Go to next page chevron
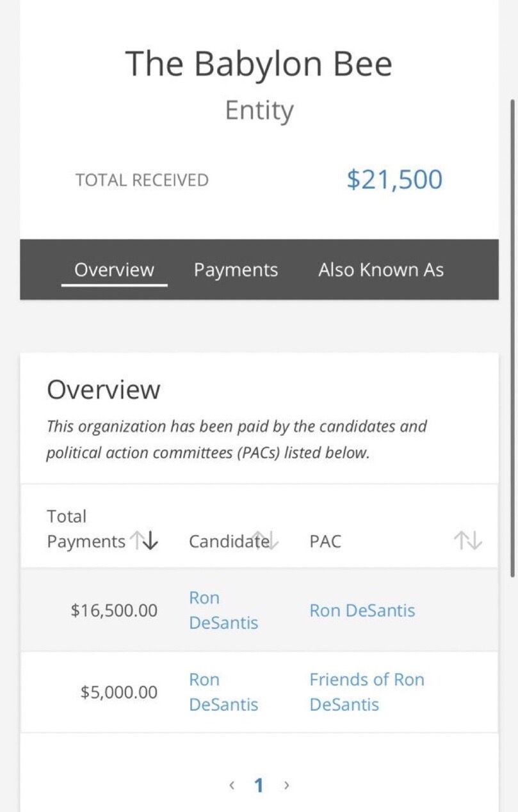This screenshot has height=812, width=518. point(286,785)
